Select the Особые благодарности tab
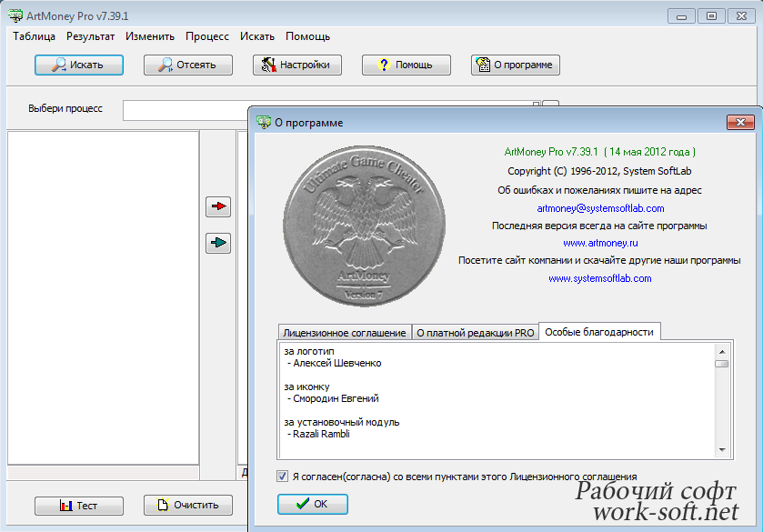The image size is (763, 532). coord(599,331)
